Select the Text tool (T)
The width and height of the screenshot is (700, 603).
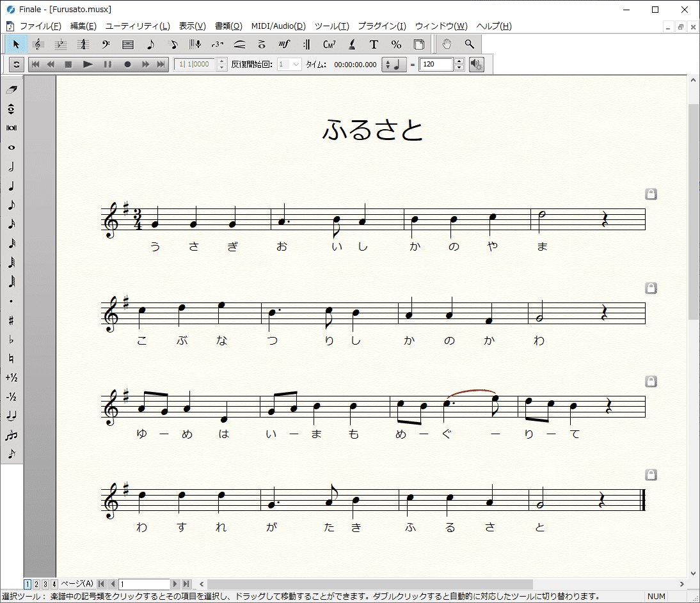374,44
